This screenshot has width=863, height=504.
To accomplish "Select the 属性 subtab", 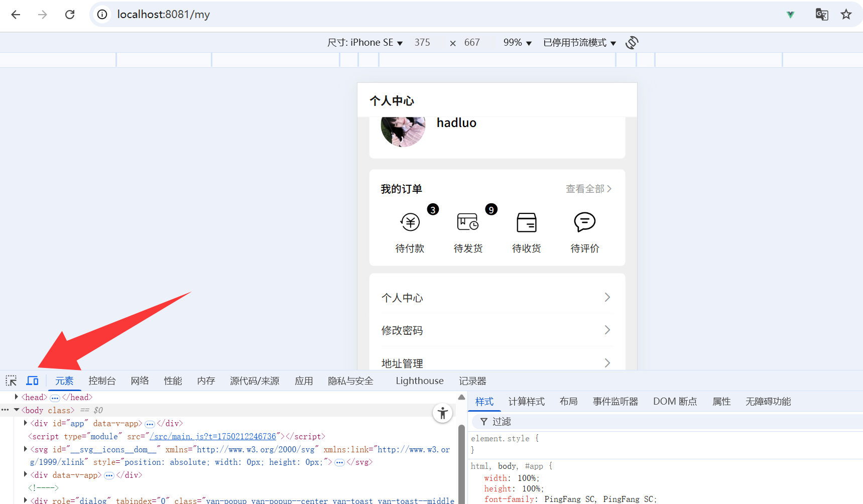I will tap(721, 402).
